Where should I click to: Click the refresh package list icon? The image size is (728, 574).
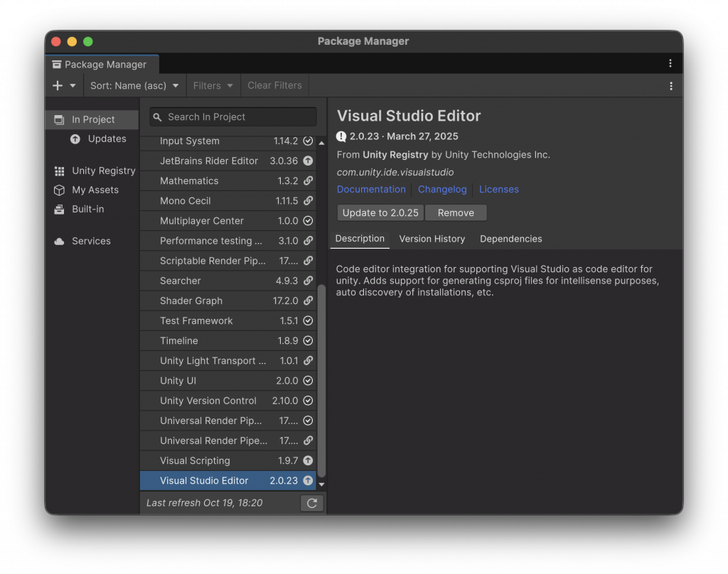311,503
